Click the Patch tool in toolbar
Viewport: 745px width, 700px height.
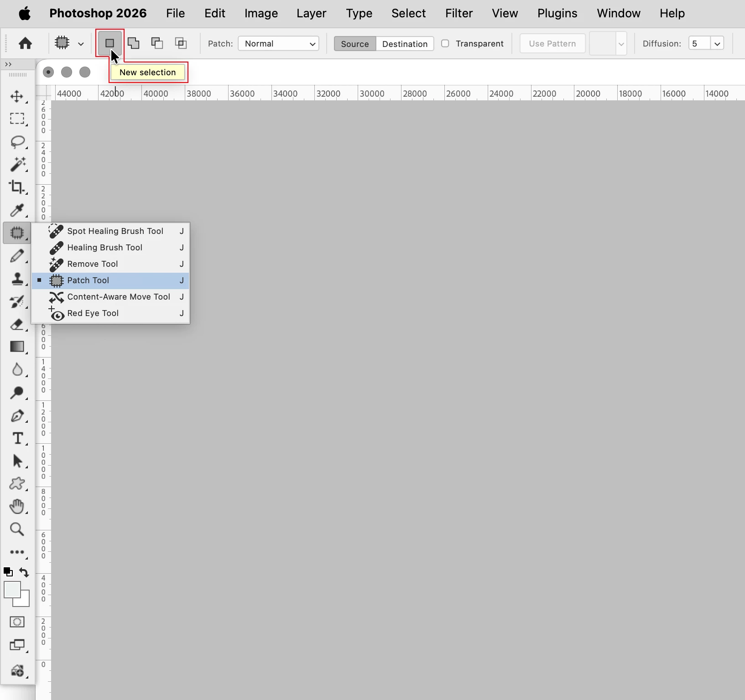tap(17, 233)
